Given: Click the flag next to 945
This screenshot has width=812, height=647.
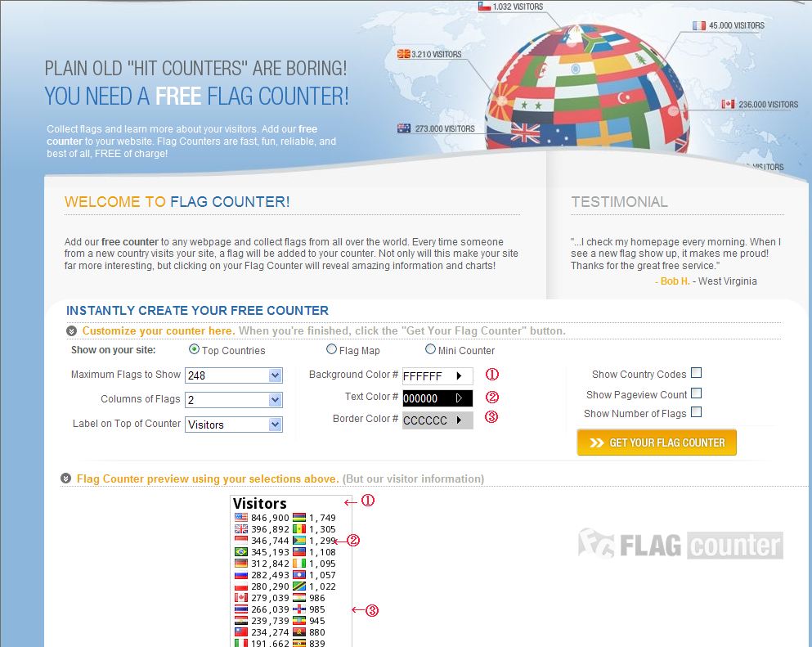Looking at the screenshot, I should (298, 620).
